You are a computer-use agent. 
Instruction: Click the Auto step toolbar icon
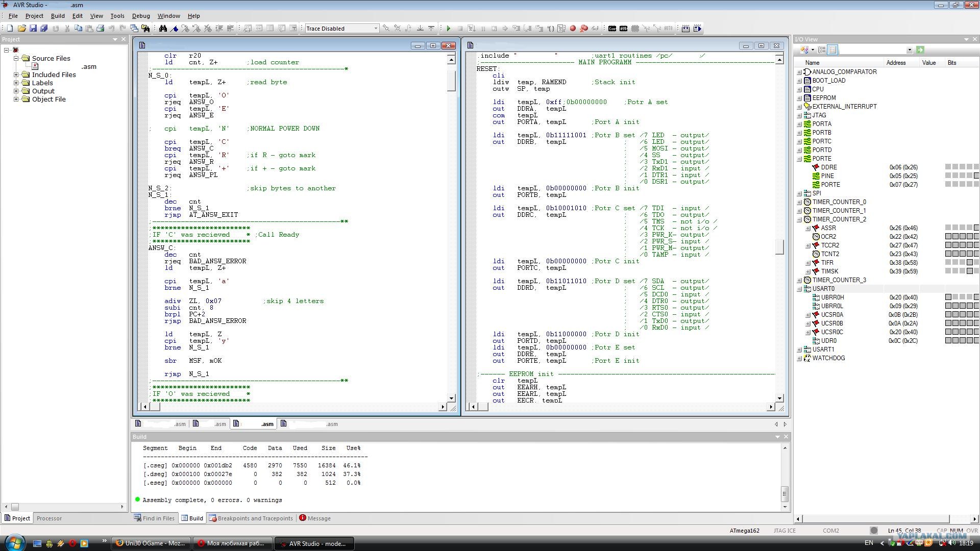[x=561, y=29]
